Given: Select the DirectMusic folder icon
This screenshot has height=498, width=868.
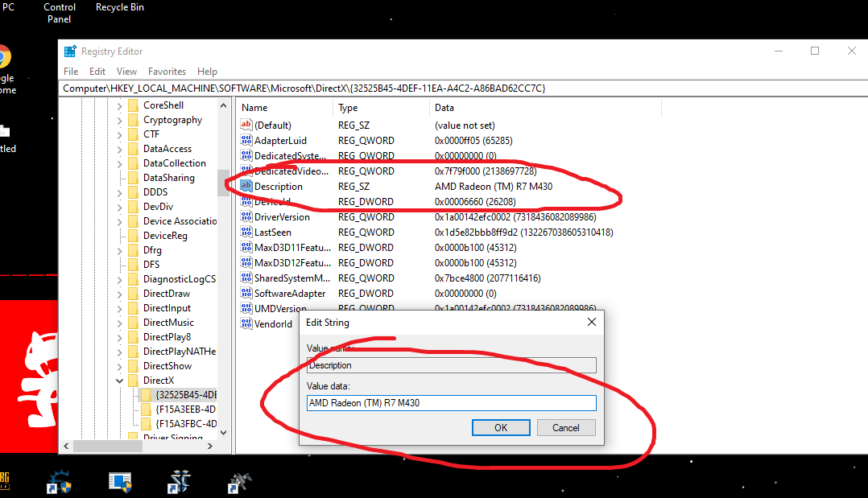Looking at the screenshot, I should click(x=133, y=323).
